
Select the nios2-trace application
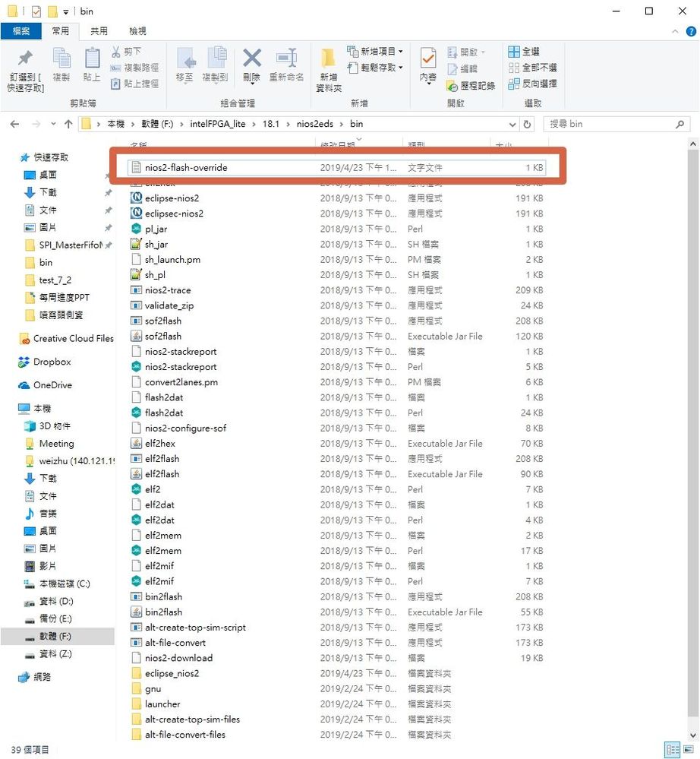[x=336, y=290]
